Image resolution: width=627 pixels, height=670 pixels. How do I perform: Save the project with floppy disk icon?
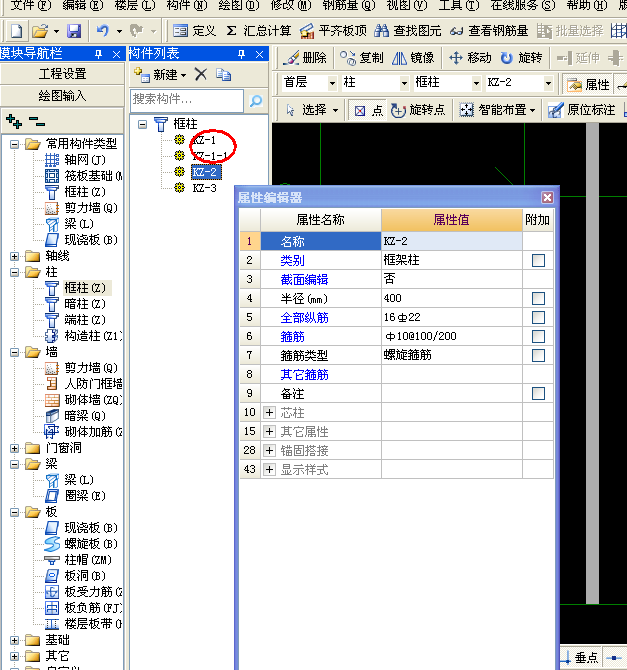pos(74,31)
